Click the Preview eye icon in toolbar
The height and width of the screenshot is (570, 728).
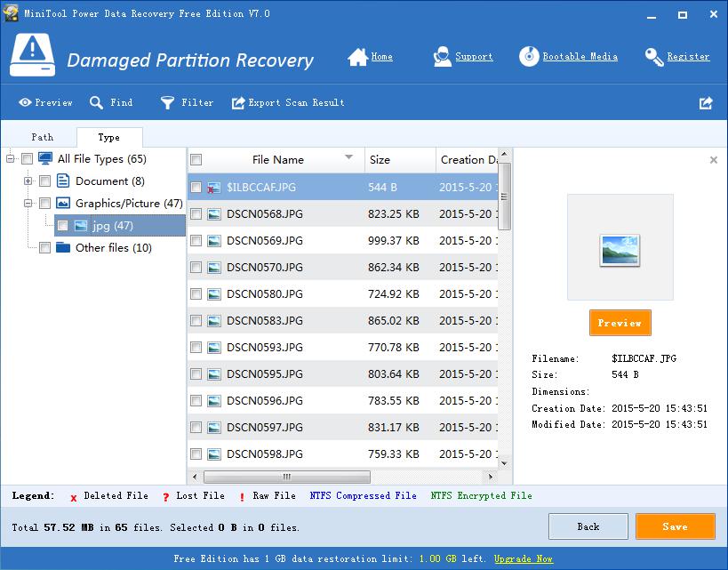coord(25,102)
